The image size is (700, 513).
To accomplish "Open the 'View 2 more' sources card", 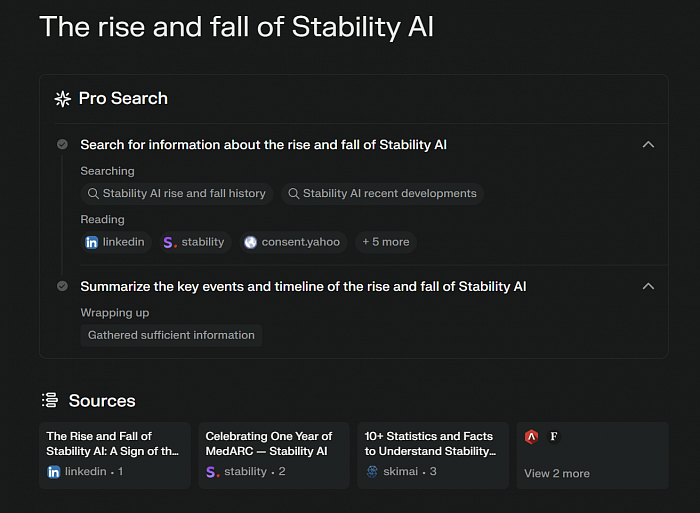I will (592, 455).
